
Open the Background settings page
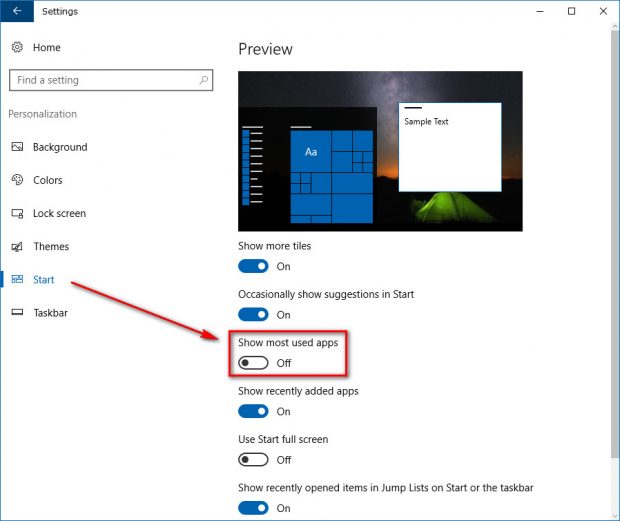click(x=60, y=147)
